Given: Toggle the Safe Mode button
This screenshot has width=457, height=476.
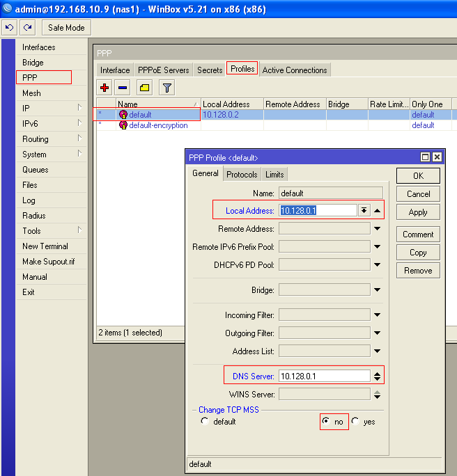Looking at the screenshot, I should [66, 28].
